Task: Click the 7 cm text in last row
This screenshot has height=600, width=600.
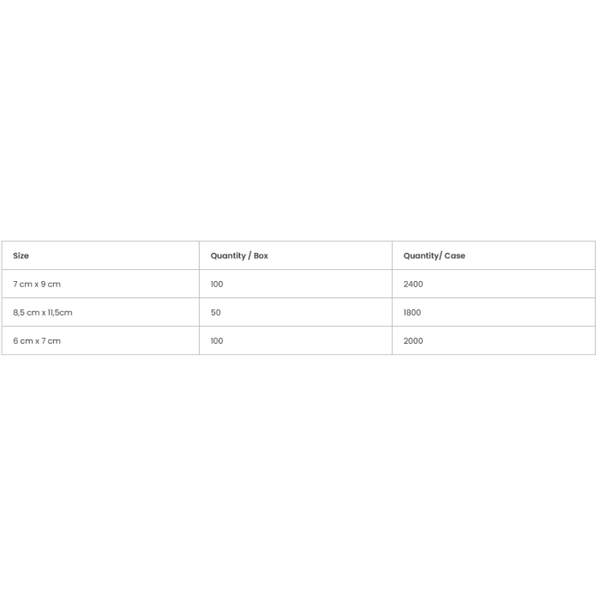Action: 51,341
